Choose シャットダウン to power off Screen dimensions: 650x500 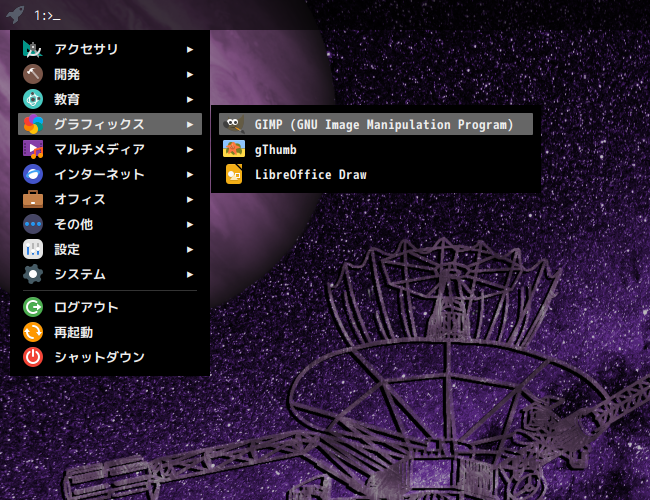click(110, 357)
